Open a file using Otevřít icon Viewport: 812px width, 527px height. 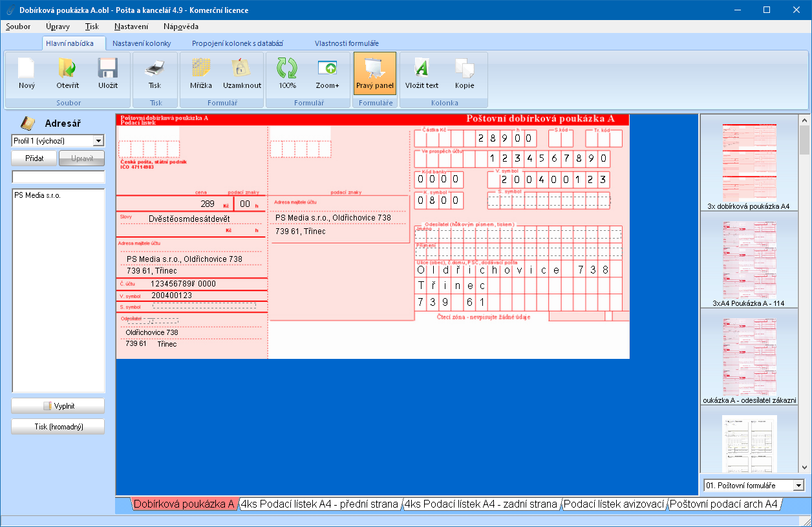(67, 73)
